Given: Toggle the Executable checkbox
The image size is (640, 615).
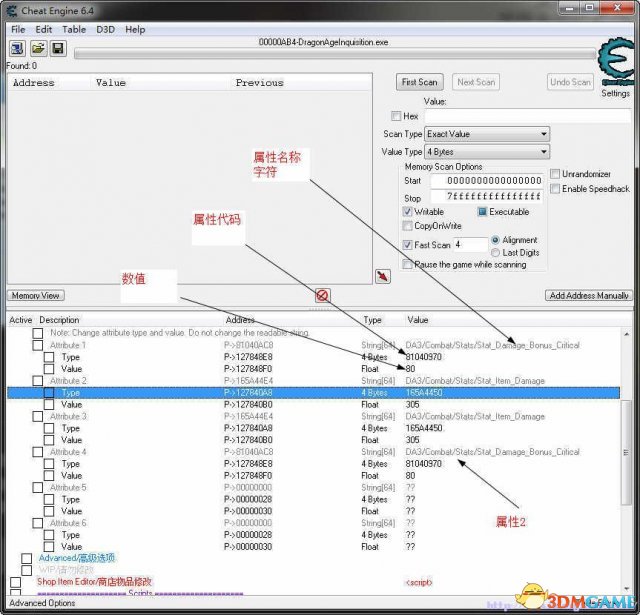Looking at the screenshot, I should 482,211.
